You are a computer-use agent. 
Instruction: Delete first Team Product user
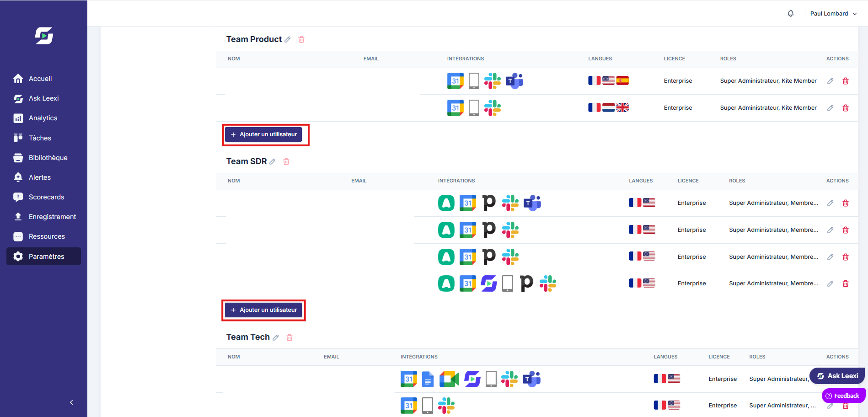tap(846, 81)
